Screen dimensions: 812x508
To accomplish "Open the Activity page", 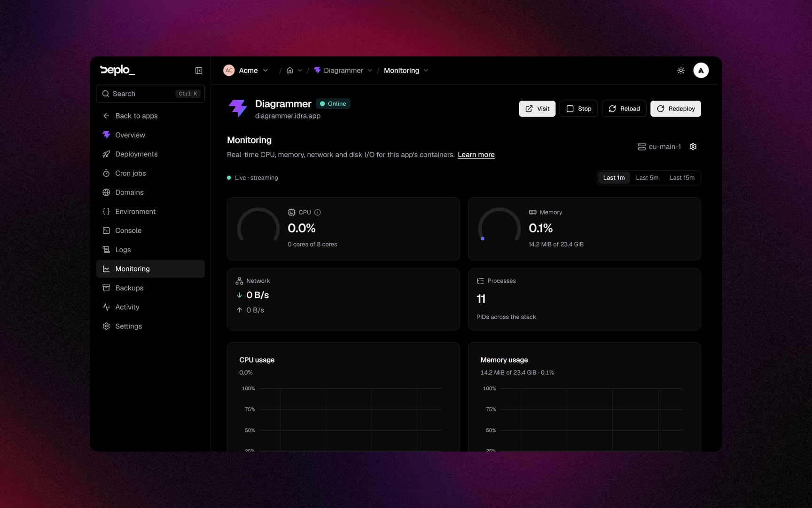I will pos(150,307).
